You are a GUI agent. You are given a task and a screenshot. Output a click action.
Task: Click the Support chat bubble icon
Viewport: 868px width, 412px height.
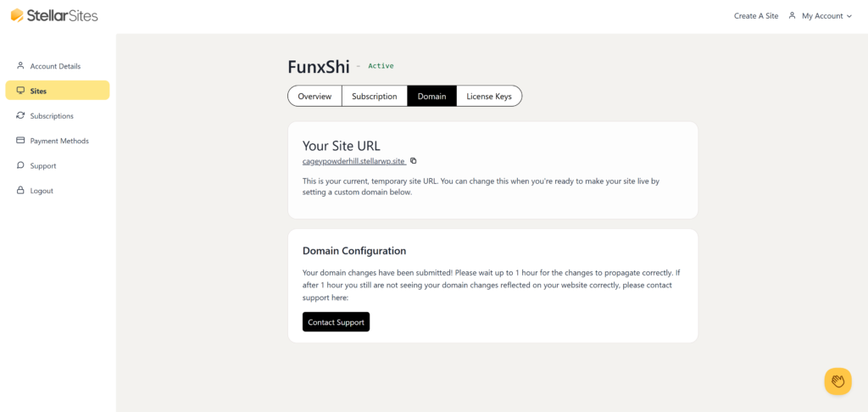(x=20, y=165)
